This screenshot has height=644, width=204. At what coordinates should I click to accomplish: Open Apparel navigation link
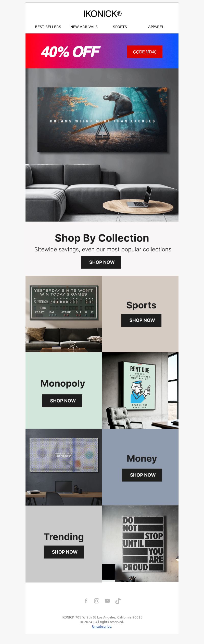point(156,27)
